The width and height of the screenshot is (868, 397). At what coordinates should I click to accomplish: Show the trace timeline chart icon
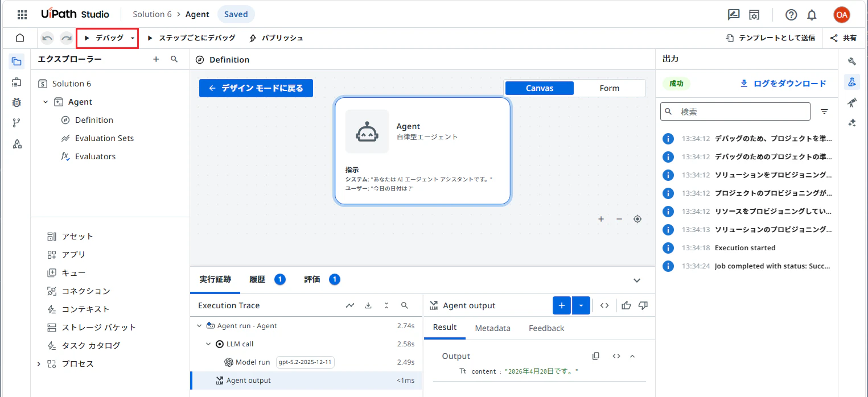click(x=350, y=305)
